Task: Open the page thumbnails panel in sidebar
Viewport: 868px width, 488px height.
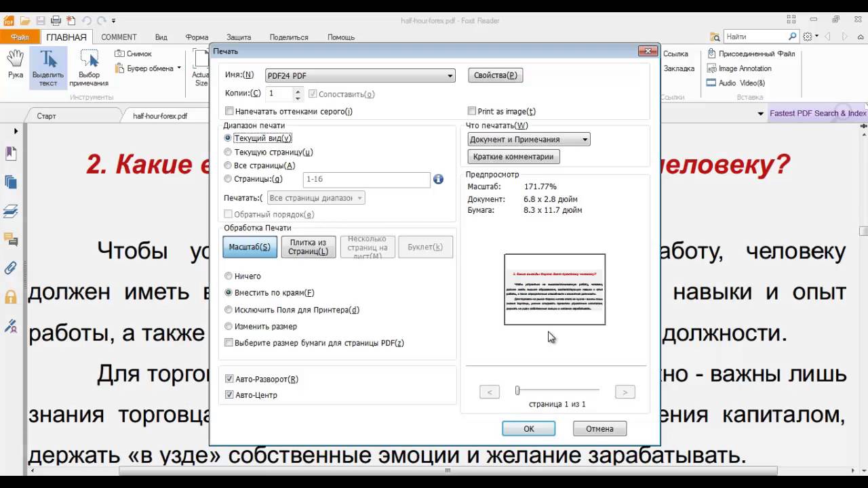Action: (11, 182)
